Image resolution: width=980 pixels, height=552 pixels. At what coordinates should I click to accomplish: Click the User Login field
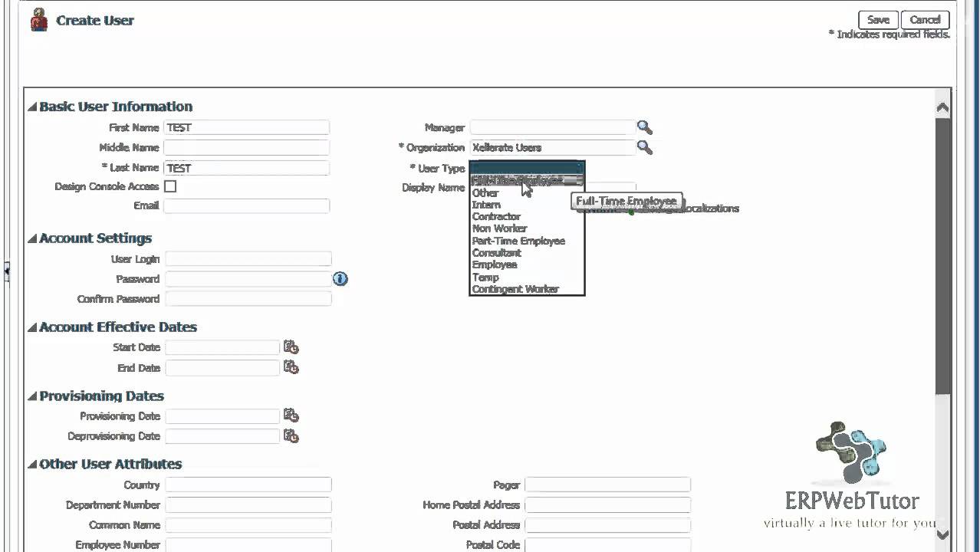click(248, 259)
